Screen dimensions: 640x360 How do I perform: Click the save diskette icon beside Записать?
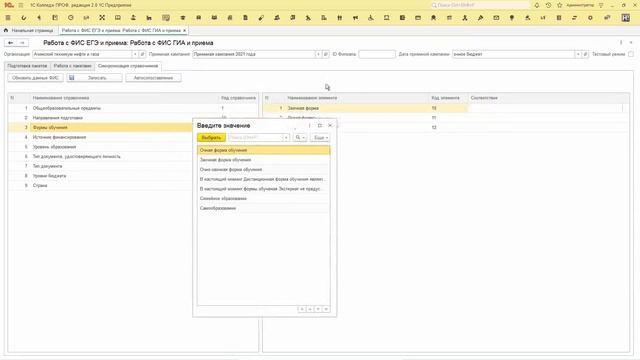[x=72, y=78]
